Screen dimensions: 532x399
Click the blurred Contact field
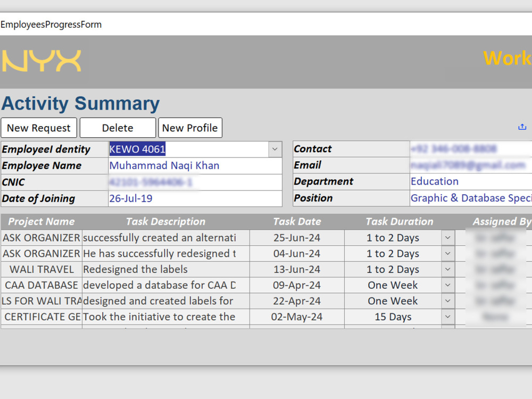[x=471, y=148]
